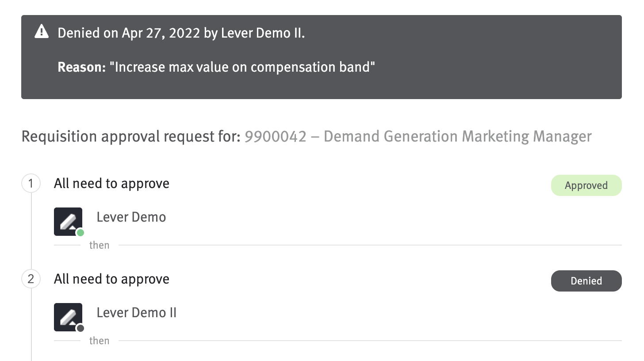Click Lever Demo II's avatar icon
Screen dimensions: 644x361
tap(68, 317)
